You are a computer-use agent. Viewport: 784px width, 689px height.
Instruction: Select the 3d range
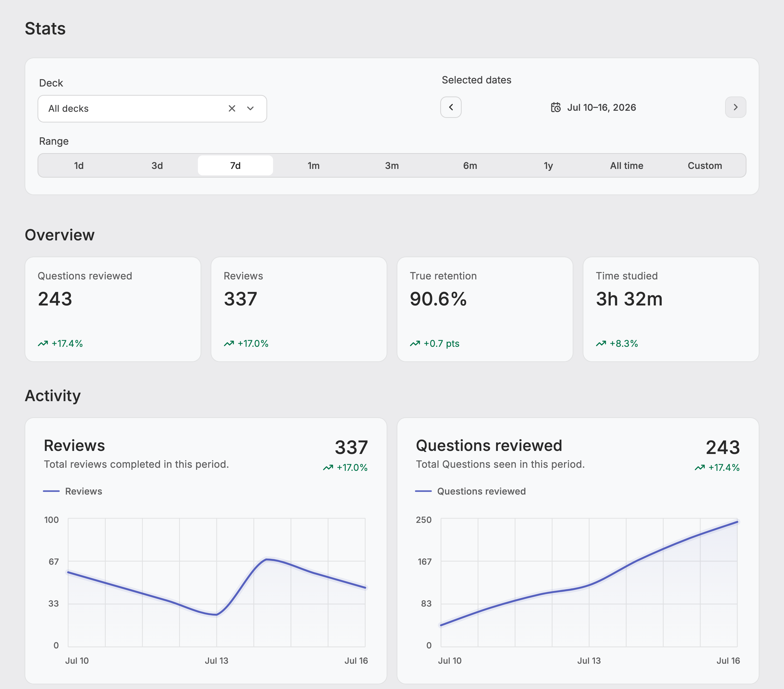[157, 165]
